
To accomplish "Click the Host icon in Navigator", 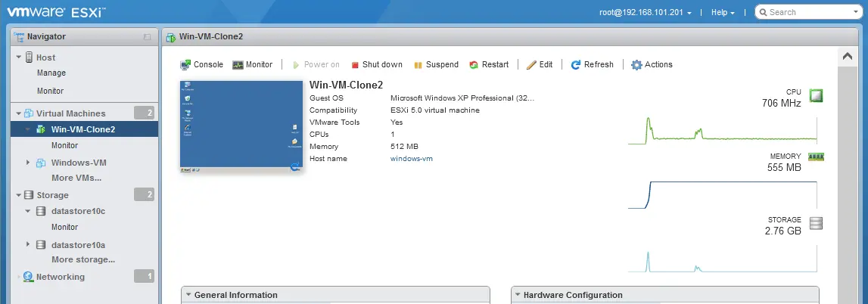I will click(x=30, y=57).
